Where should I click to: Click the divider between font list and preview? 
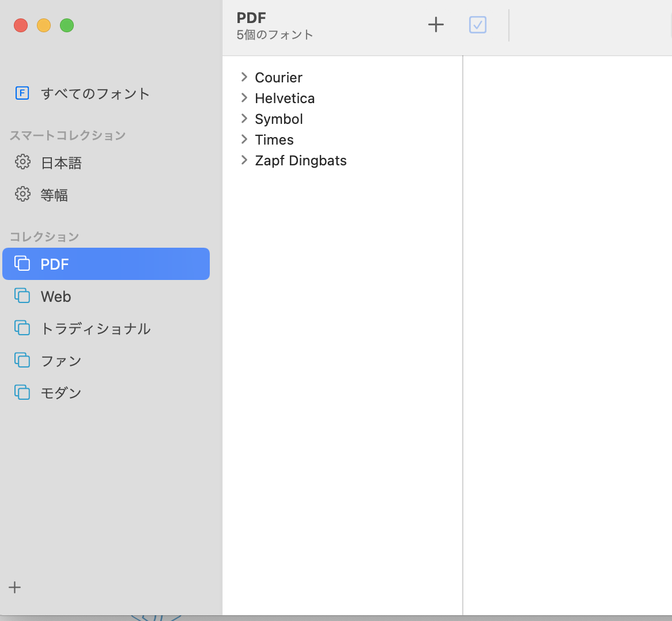(463, 334)
